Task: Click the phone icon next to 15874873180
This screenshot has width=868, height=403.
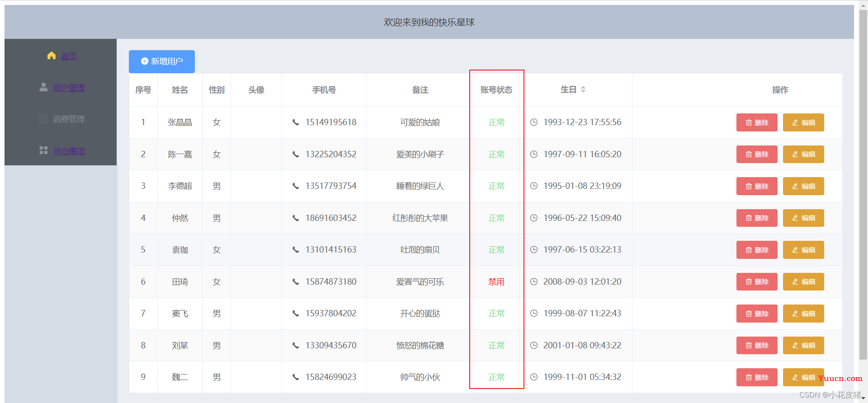Action: 296,282
